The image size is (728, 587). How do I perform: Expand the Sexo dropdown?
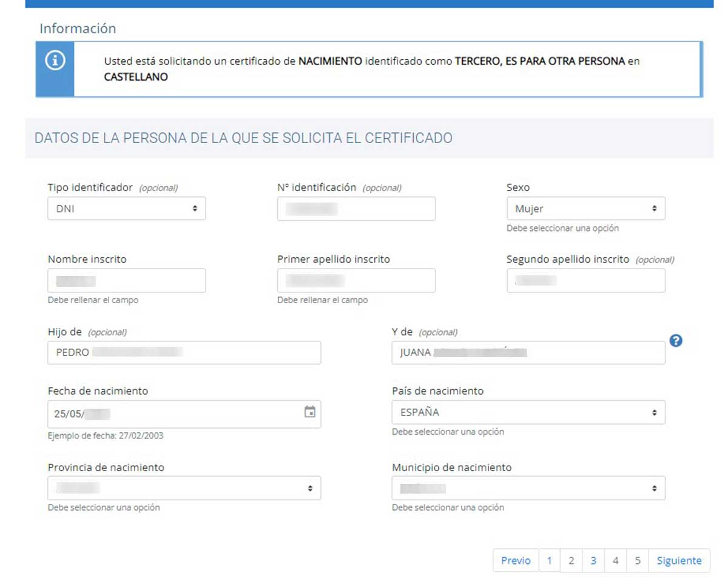pos(585,209)
